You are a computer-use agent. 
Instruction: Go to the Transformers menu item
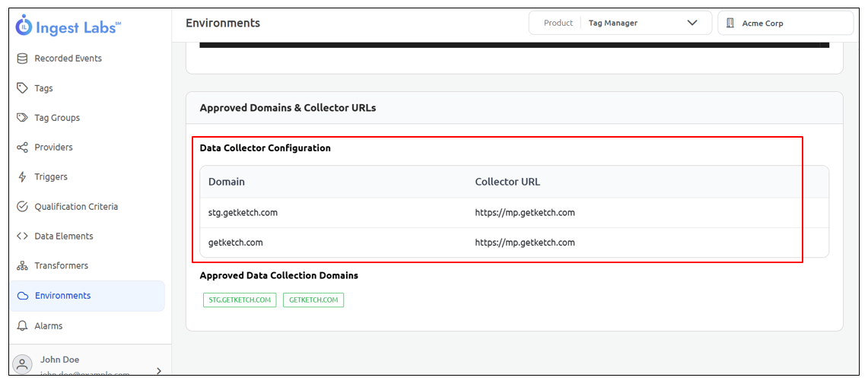pyautogui.click(x=61, y=266)
